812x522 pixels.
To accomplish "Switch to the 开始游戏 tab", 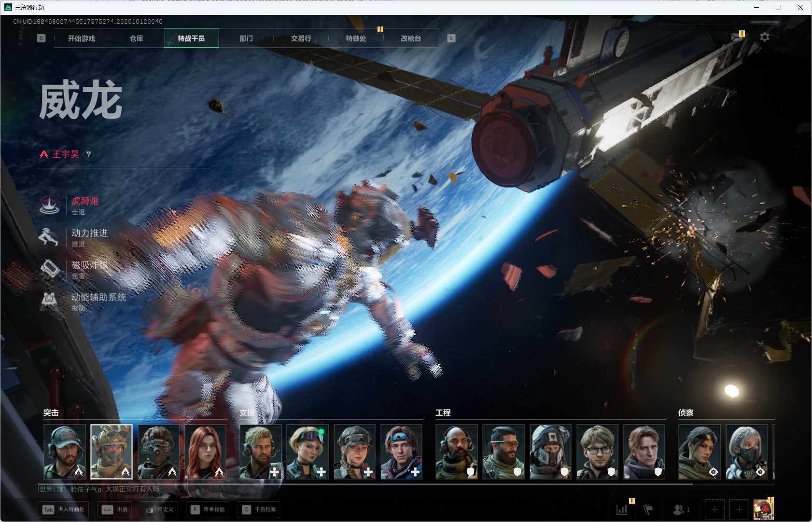I will 82,38.
